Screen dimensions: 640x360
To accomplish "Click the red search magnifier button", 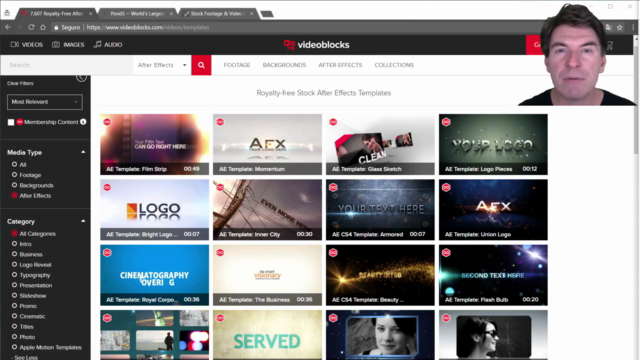I will [x=201, y=65].
